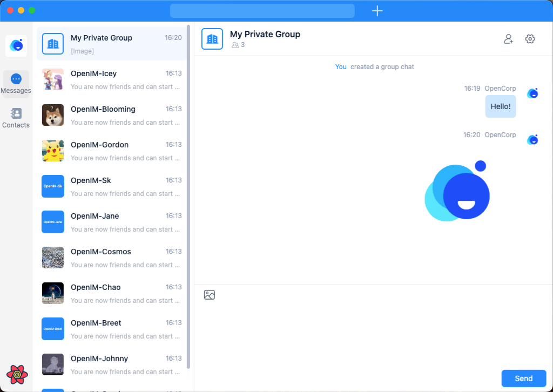Click the conversation list scrollbar
The width and height of the screenshot is (553, 392).
[188, 194]
